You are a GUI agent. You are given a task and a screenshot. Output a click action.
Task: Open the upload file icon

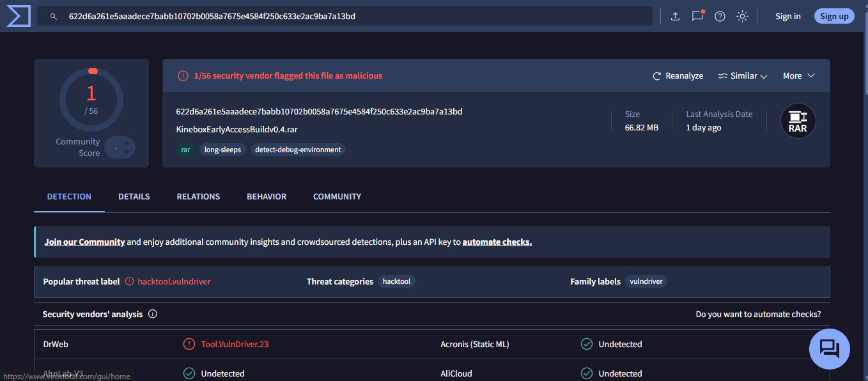[x=675, y=17]
